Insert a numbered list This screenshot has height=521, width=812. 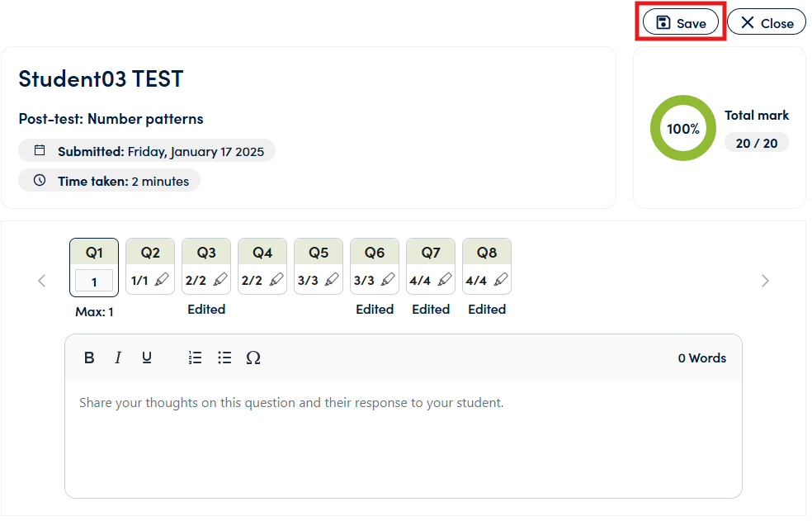(196, 358)
